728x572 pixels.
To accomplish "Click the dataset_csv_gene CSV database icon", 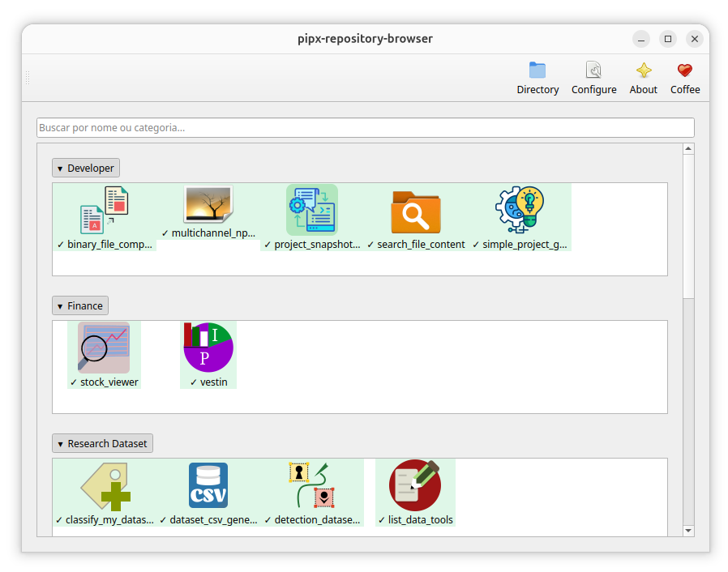I will coord(208,485).
